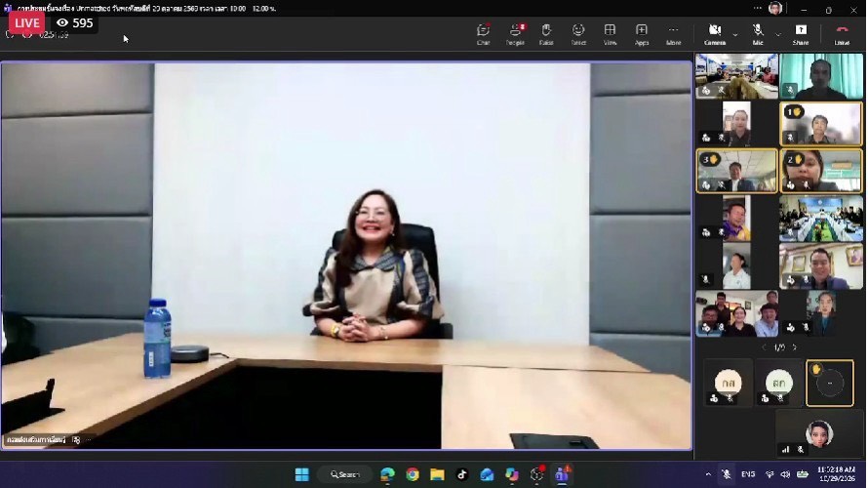The height and width of the screenshot is (488, 868).
Task: Raise your hand in the meeting
Action: (546, 34)
